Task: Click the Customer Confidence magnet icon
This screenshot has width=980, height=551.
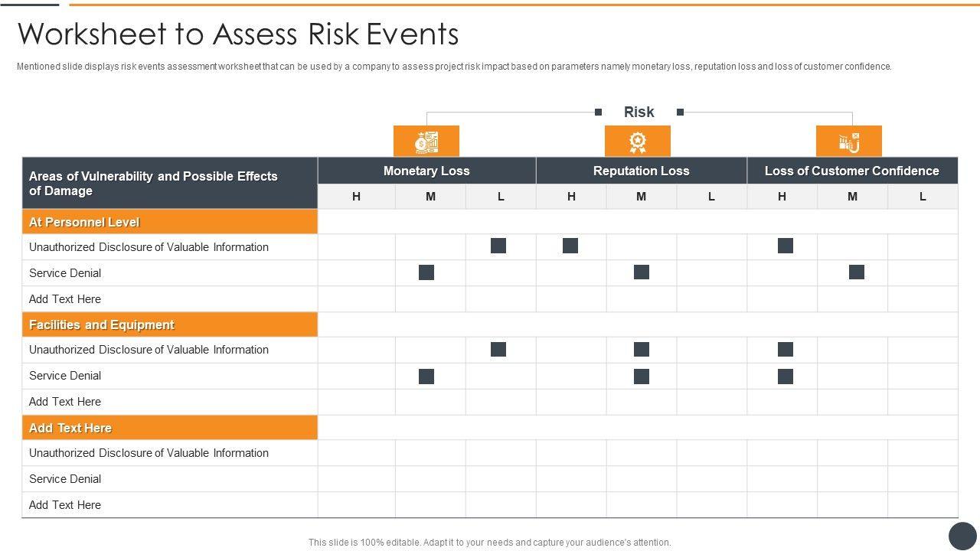Action: pyautogui.click(x=849, y=142)
